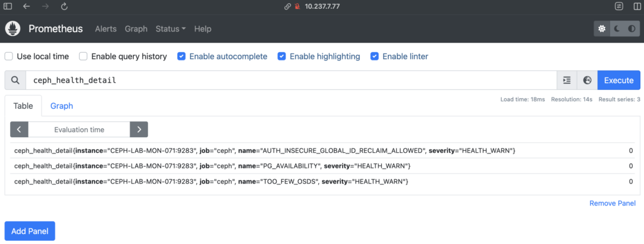
Task: Click value 0 of TOO_FEW_OSDS row
Action: (631, 181)
